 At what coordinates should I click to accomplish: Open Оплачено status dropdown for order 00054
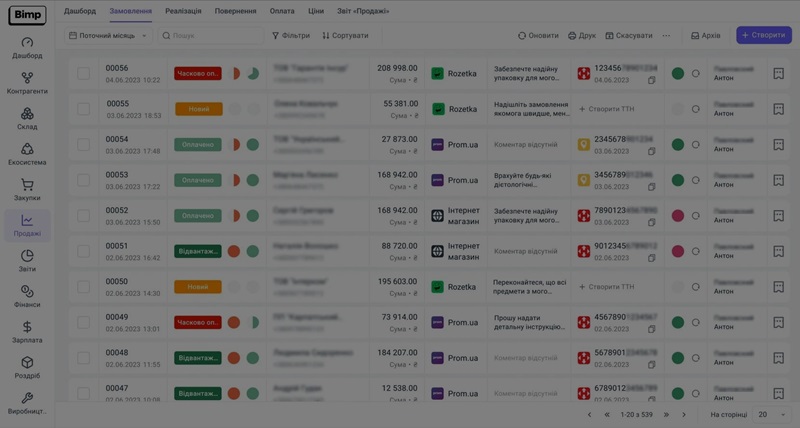pyautogui.click(x=197, y=145)
